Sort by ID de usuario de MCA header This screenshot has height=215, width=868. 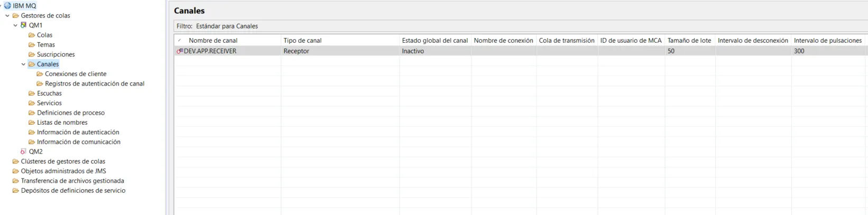pos(631,40)
